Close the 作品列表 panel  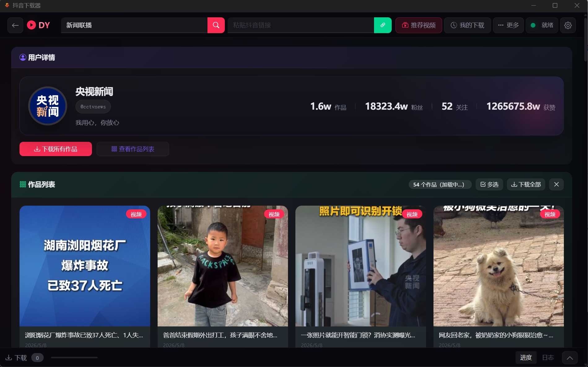click(x=556, y=185)
